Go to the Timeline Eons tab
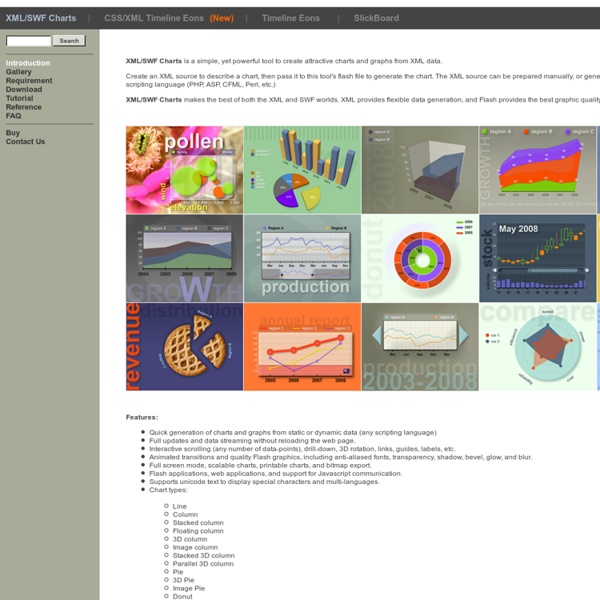The width and height of the screenshot is (600, 600). pyautogui.click(x=290, y=18)
